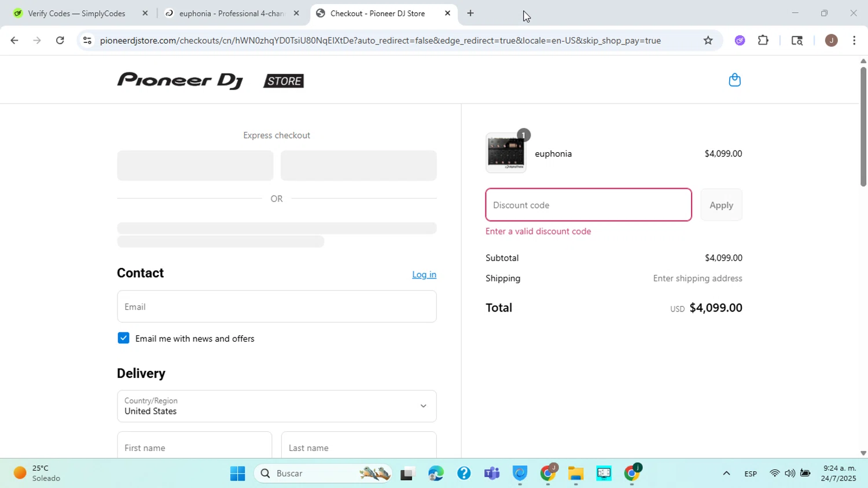Go back to the previous page
The height and width of the screenshot is (488, 868).
pos(14,41)
